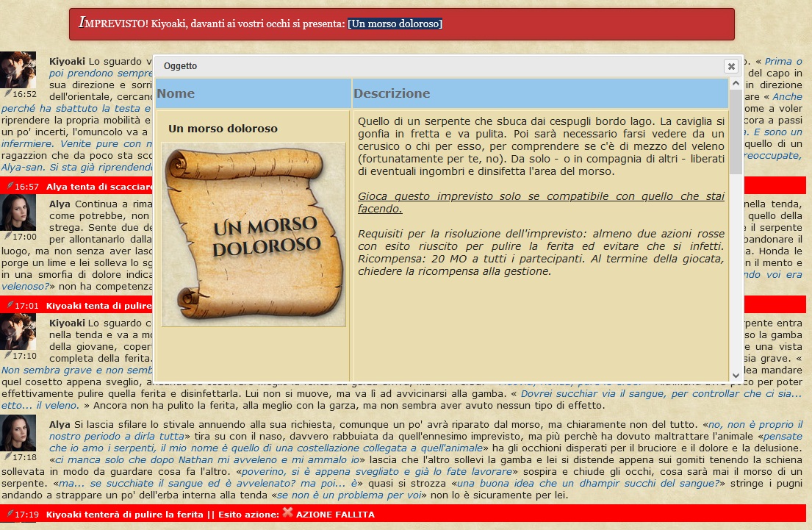
Task: Click the feather icon beside 17:19
Action: 9,514
